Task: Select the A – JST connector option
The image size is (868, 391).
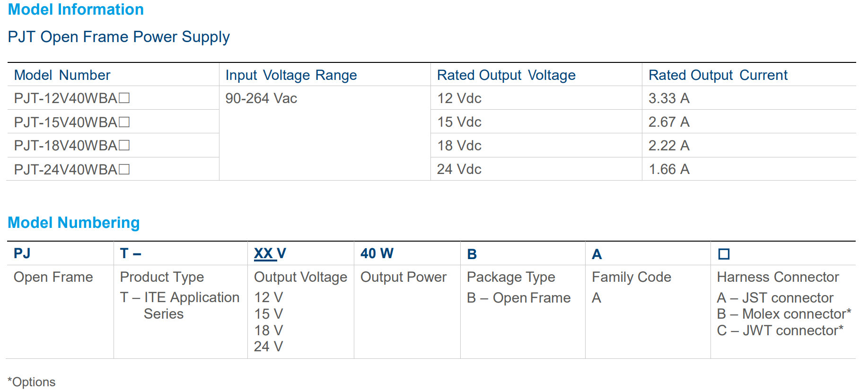Action: pyautogui.click(x=775, y=298)
